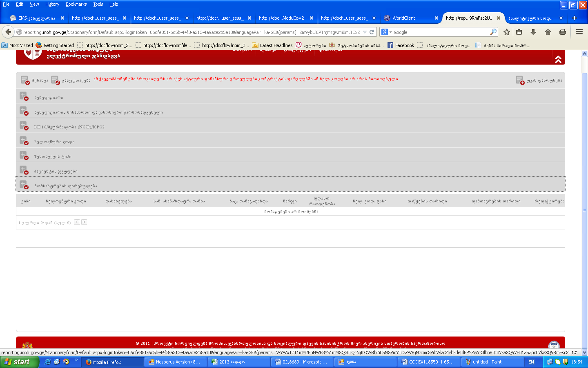
Task: Expand the პაციენტის ჯგუფები section
Action: (24, 170)
